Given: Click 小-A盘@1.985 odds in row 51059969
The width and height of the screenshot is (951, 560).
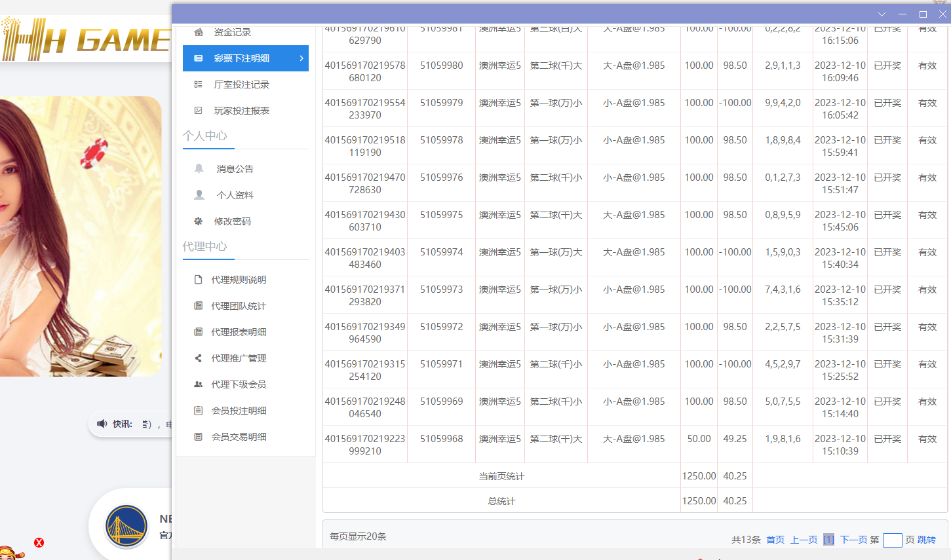Looking at the screenshot, I should click(634, 401).
